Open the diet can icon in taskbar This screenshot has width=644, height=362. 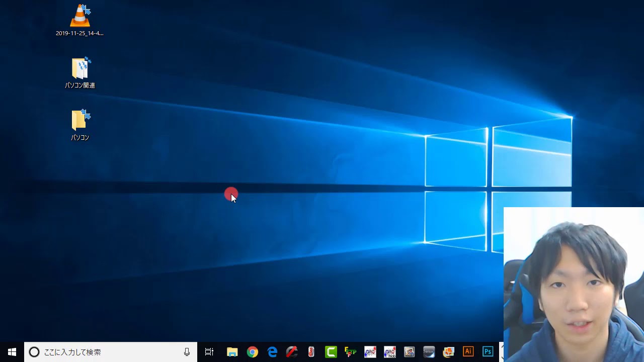[311, 352]
